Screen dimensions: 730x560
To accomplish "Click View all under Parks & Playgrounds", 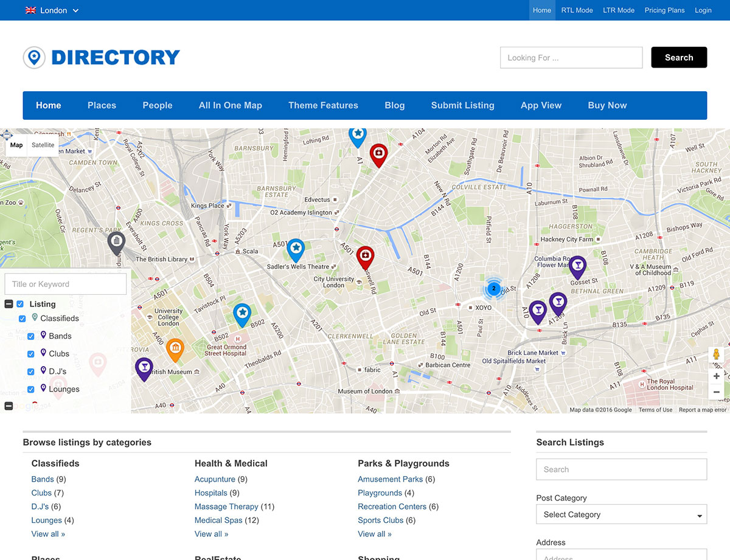I will click(x=375, y=534).
